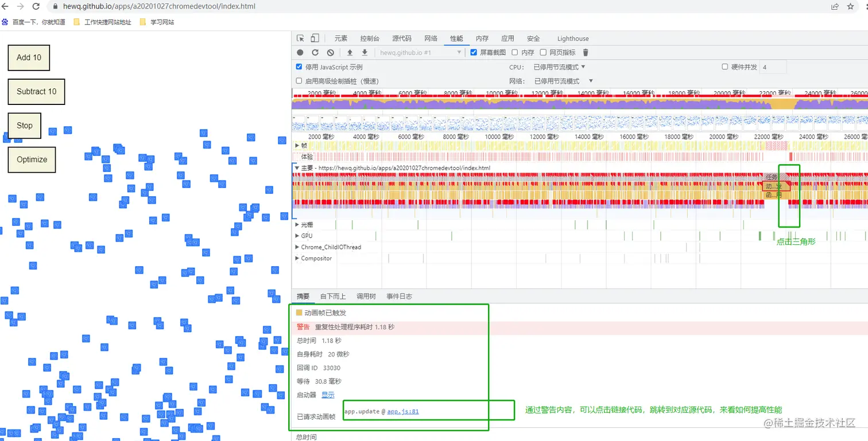This screenshot has height=441, width=868.
Task: Switch to the 应用 tab
Action: pos(507,38)
